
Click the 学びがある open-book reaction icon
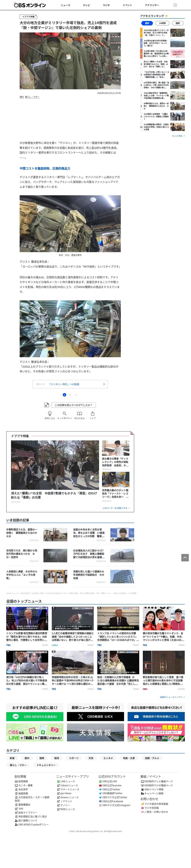79,413
